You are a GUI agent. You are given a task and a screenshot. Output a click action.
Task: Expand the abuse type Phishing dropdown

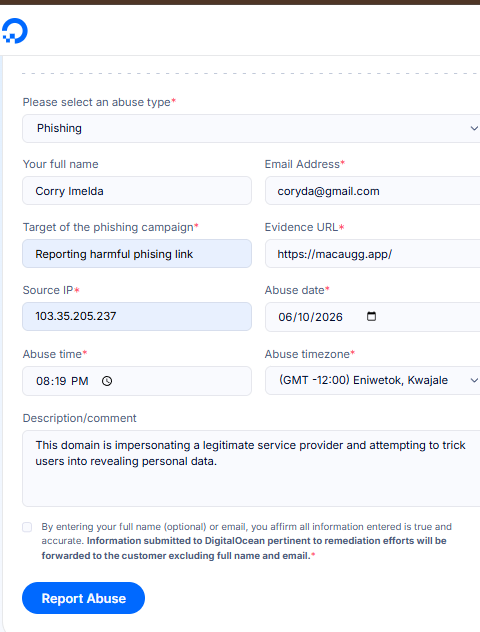(251, 129)
